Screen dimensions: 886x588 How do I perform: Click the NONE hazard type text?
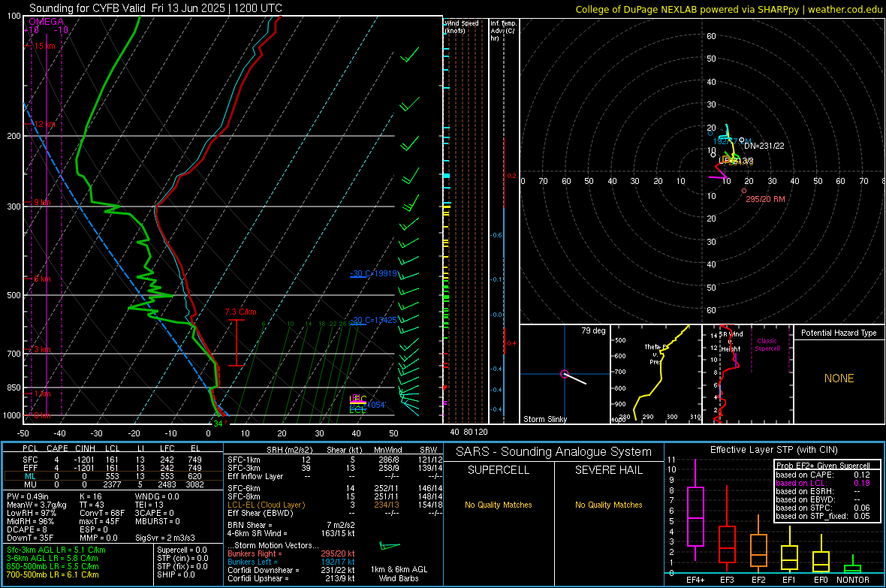coord(839,378)
